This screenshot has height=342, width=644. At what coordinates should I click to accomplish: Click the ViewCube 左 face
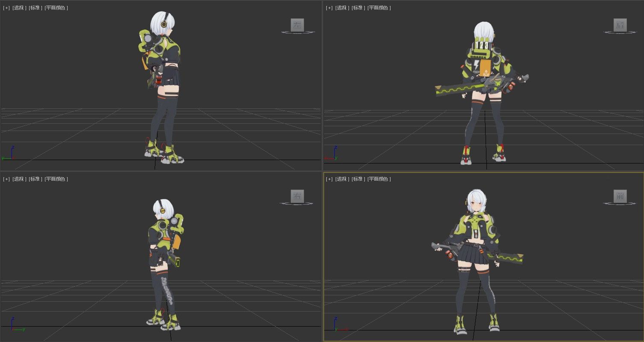click(297, 25)
